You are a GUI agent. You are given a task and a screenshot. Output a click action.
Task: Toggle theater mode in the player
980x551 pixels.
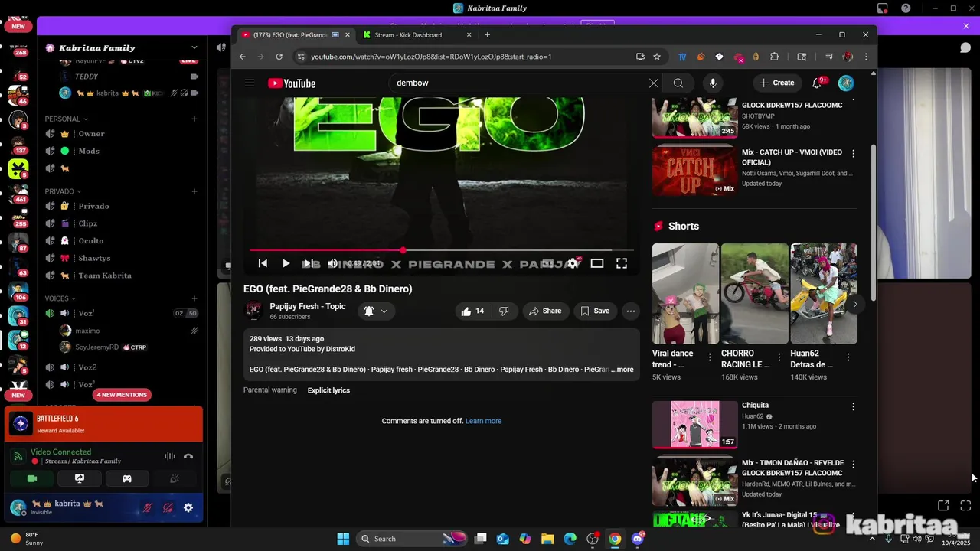tap(597, 263)
